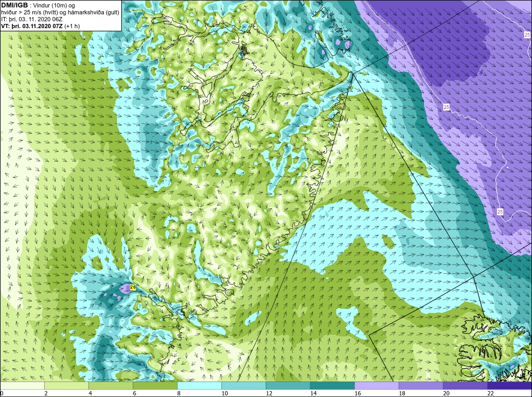Screen dimensions: 532x397
Task: Click the 'hviður > 25 m/s' description line
Action: (x=60, y=12)
